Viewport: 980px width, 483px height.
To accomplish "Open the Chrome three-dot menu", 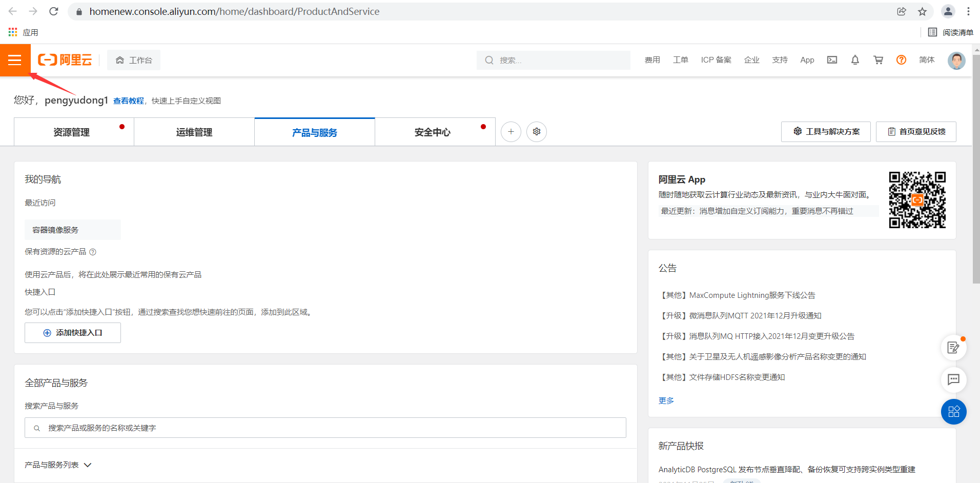I will [x=968, y=11].
